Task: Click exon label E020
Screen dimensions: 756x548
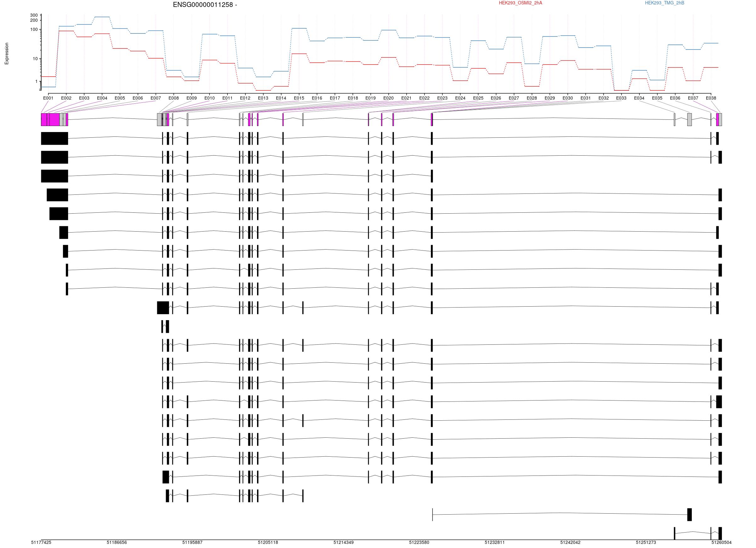Action: [388, 98]
